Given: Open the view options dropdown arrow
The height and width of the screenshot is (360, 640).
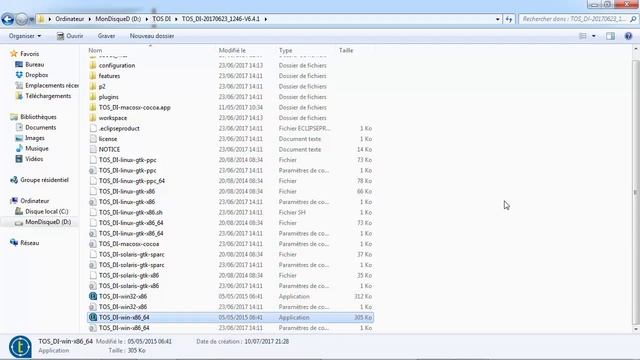Looking at the screenshot, I should [x=593, y=36].
